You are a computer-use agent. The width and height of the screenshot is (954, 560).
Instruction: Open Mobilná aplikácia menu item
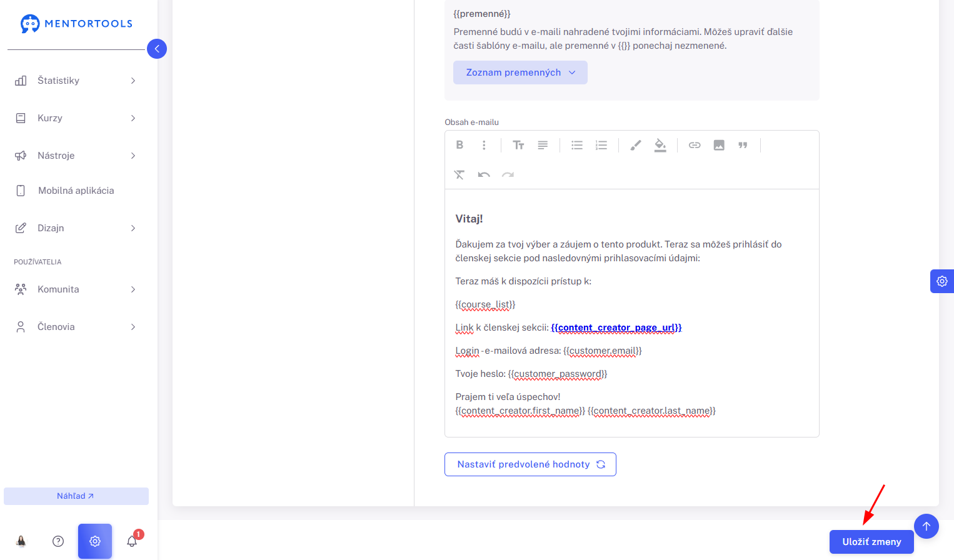click(75, 191)
